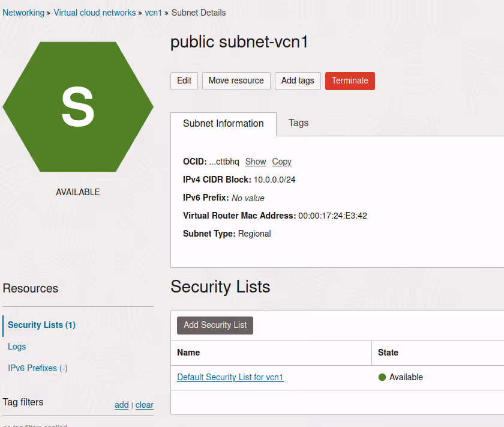This screenshot has width=504, height=427.
Task: Click the green subnet hexagon icon
Action: pos(78,107)
